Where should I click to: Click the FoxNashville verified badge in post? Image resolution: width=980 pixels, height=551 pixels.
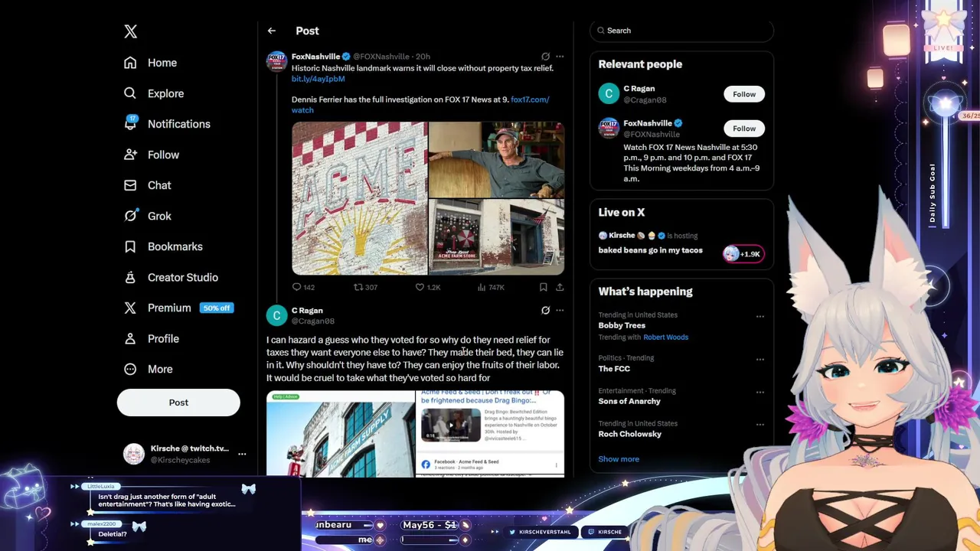(346, 57)
